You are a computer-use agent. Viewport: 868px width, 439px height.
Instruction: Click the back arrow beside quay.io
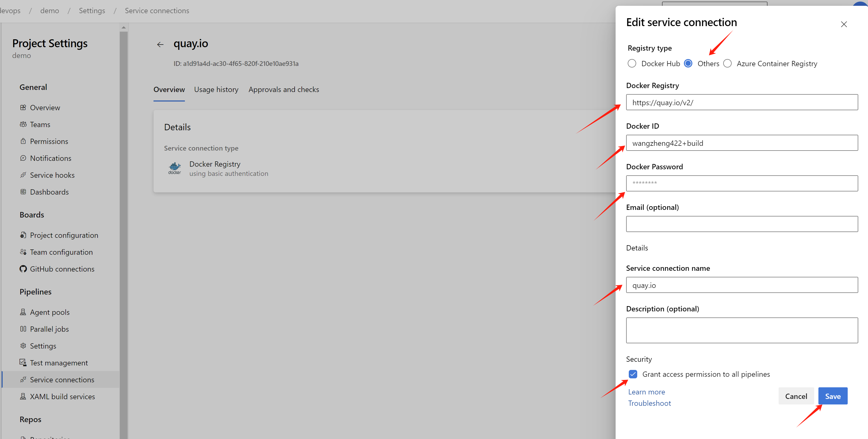160,45
